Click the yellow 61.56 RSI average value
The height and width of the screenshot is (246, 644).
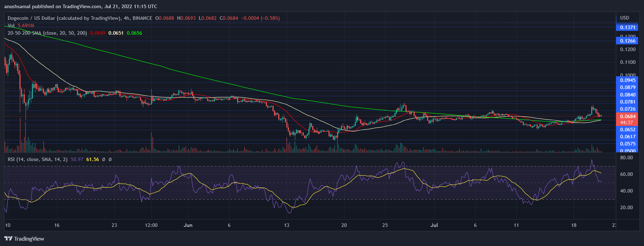[x=93, y=159]
